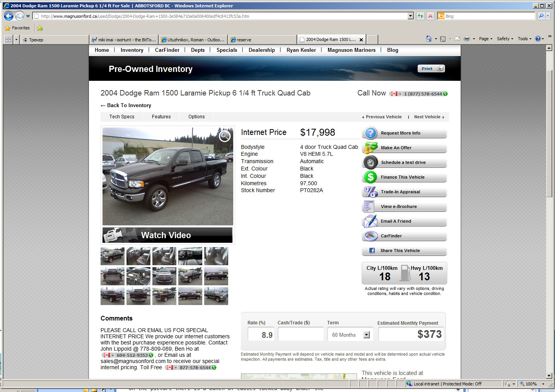This screenshot has width=555, height=392.
Task: Click the Skype call icon after 604-512-9353
Action: click(x=151, y=355)
